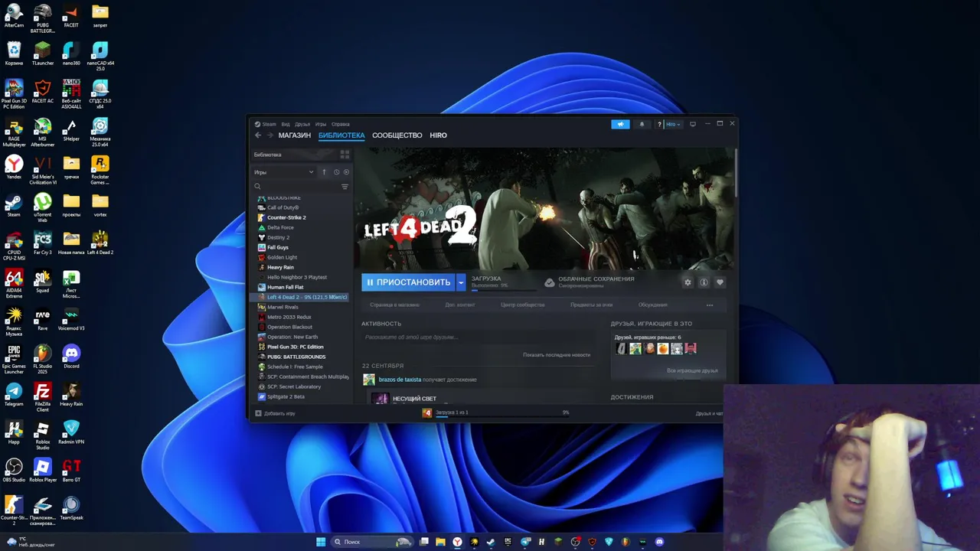Select PUBG: BATTLEGROUNDS in the library list
Image resolution: width=980 pixels, height=551 pixels.
[296, 357]
